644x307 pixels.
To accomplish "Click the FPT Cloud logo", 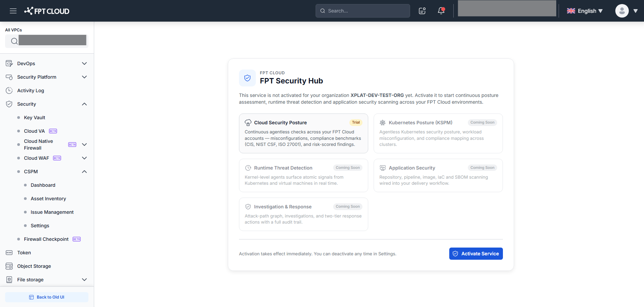I will 47,11.
